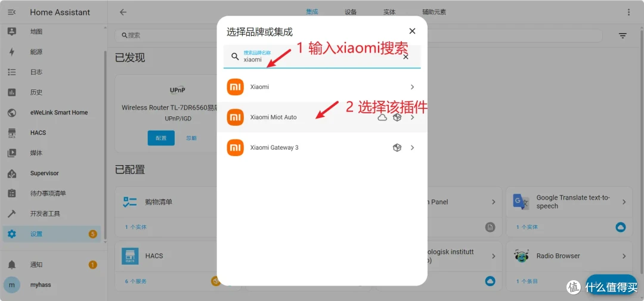Open the 媒体 media play icon
The width and height of the screenshot is (644, 301).
12,153
